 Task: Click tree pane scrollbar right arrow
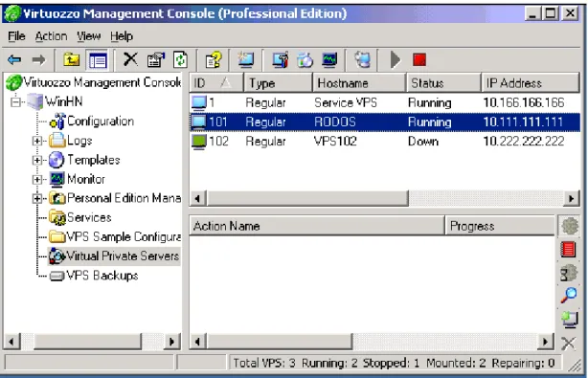click(171, 342)
